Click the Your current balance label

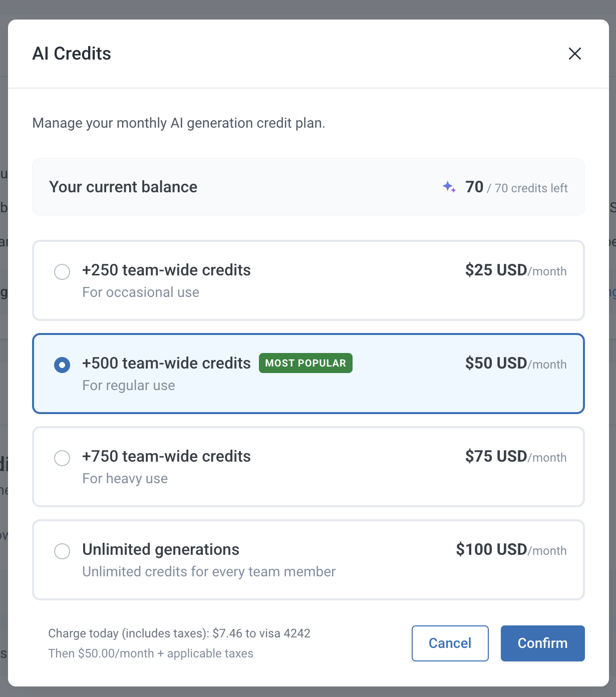123,187
